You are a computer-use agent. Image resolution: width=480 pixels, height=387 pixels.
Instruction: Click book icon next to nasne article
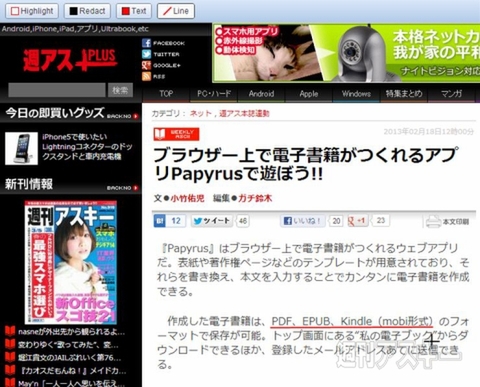(x=10, y=331)
